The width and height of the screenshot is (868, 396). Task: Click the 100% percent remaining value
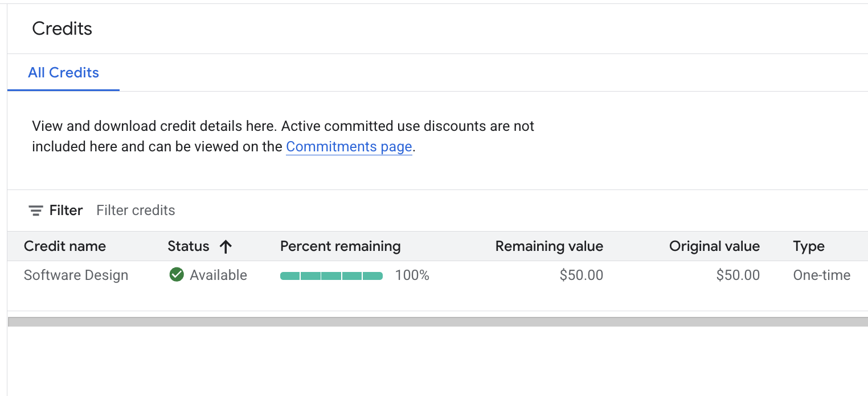coord(412,275)
